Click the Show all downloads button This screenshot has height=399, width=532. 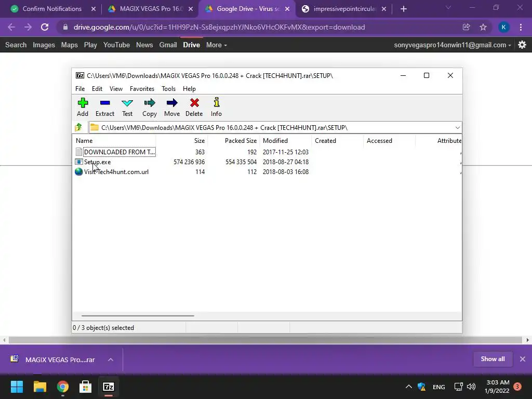[493, 359]
